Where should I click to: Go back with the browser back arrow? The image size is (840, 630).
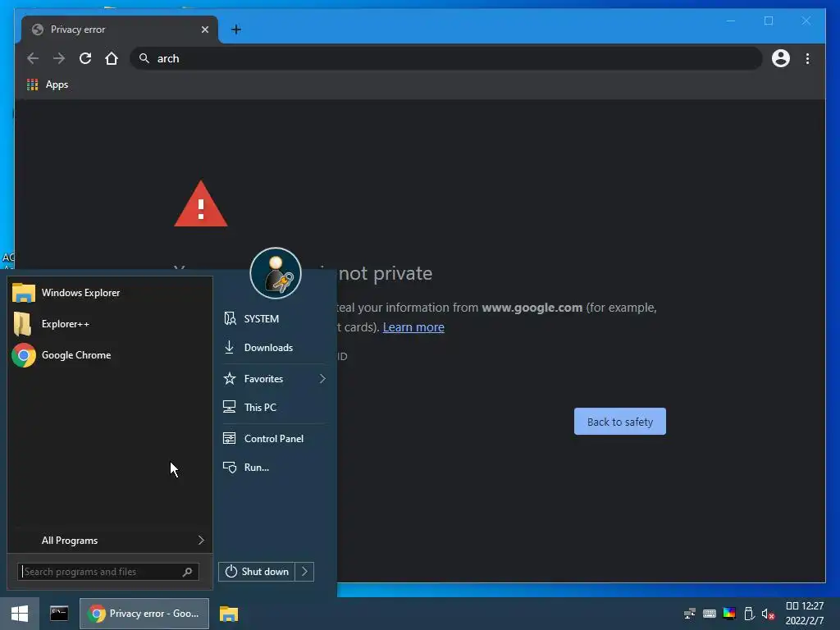[x=33, y=58]
